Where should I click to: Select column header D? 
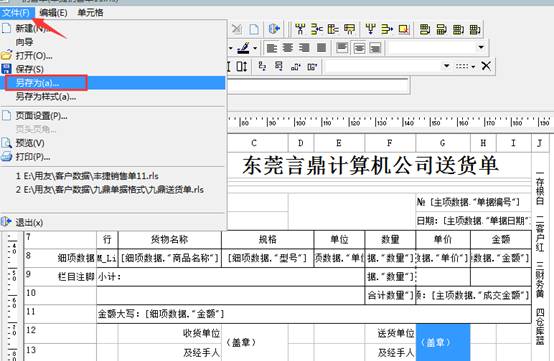pyautogui.click(x=301, y=143)
